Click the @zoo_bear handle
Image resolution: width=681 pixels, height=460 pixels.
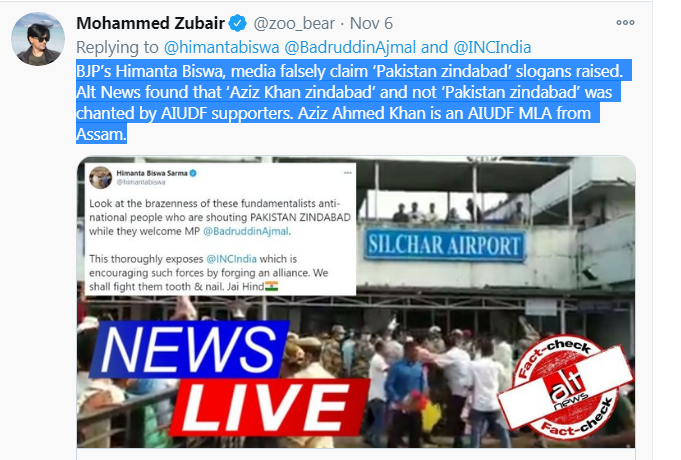point(294,23)
